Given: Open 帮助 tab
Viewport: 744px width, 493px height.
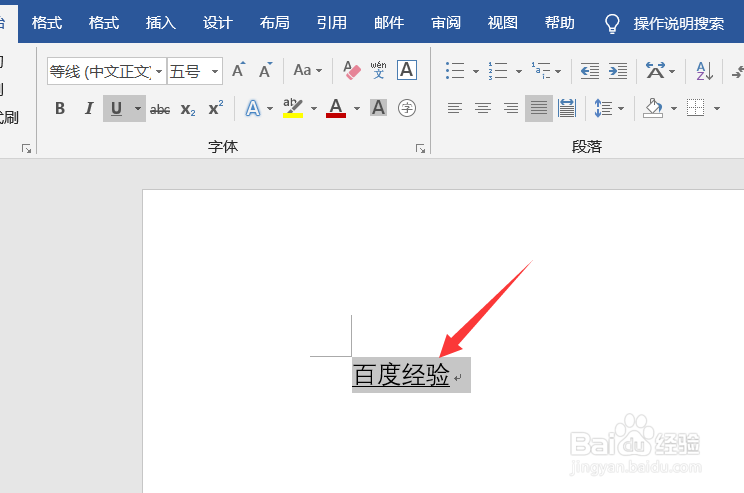Looking at the screenshot, I should coord(559,23).
